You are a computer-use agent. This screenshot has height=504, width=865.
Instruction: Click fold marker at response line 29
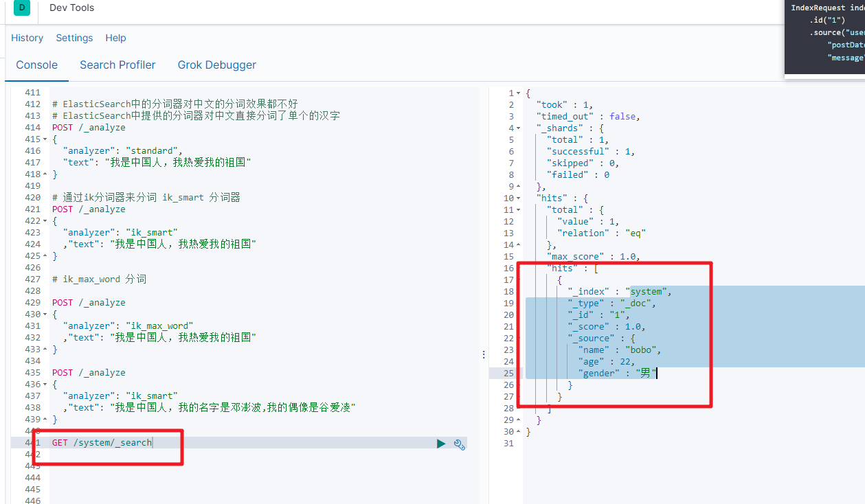click(519, 420)
